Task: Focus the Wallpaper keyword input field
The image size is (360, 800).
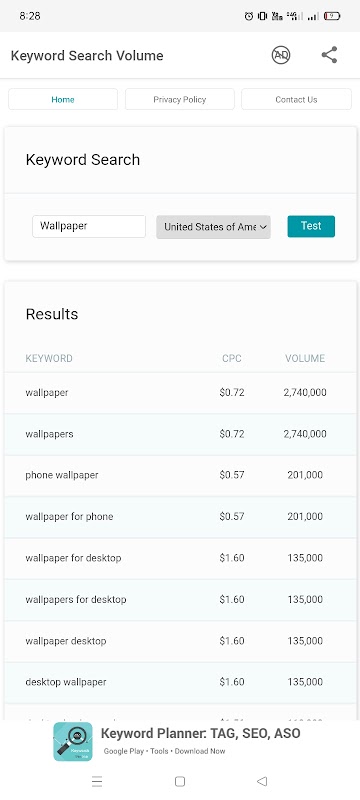Action: coord(89,227)
